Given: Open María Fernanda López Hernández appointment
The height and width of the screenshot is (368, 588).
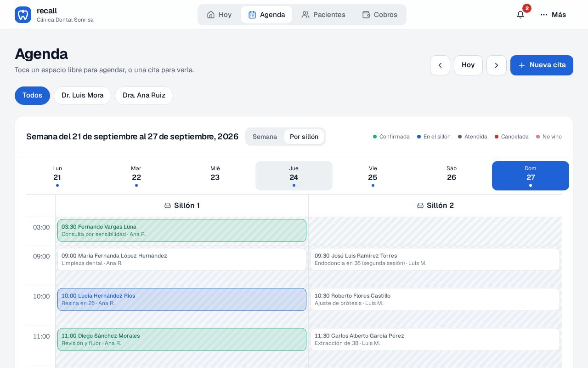Looking at the screenshot, I should 182,259.
